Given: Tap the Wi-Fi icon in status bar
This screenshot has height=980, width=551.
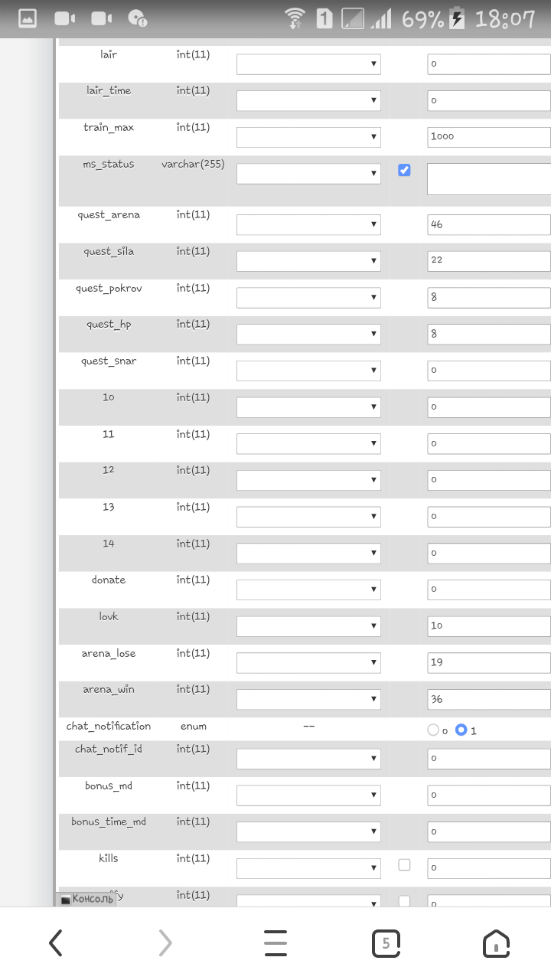Looking at the screenshot, I should pos(294,18).
